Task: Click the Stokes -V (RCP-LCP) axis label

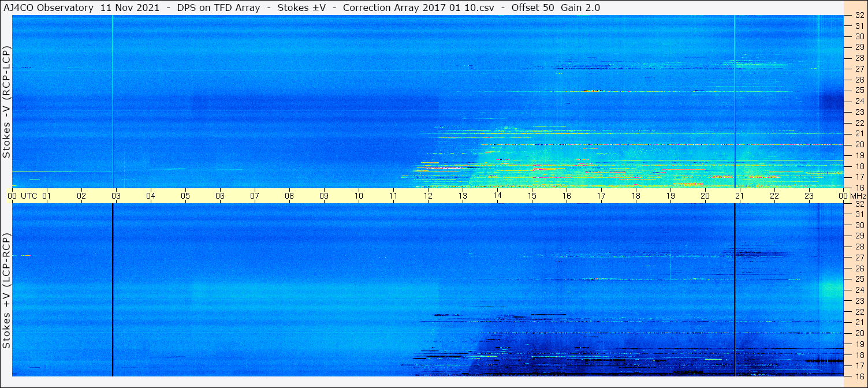Action: click(7, 102)
